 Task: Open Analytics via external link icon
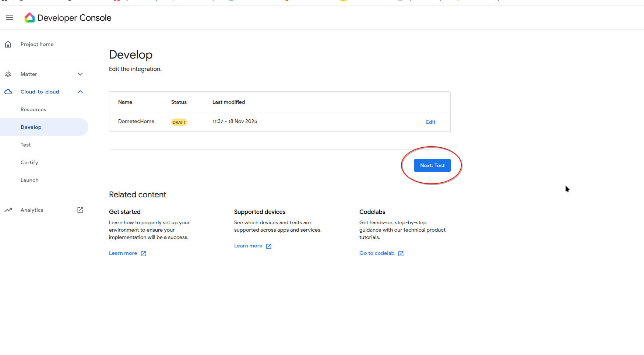tap(80, 210)
